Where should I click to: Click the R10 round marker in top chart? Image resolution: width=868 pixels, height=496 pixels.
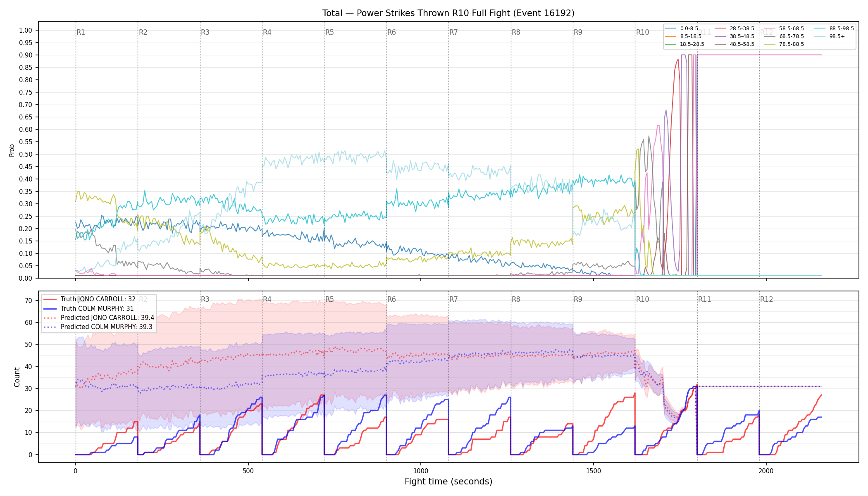(x=642, y=32)
